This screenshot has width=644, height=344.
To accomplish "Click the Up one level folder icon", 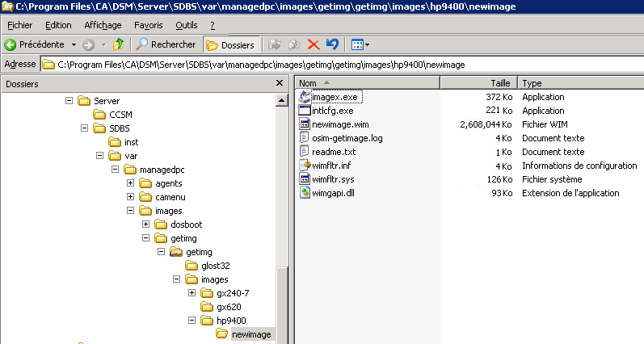I will click(x=118, y=44).
